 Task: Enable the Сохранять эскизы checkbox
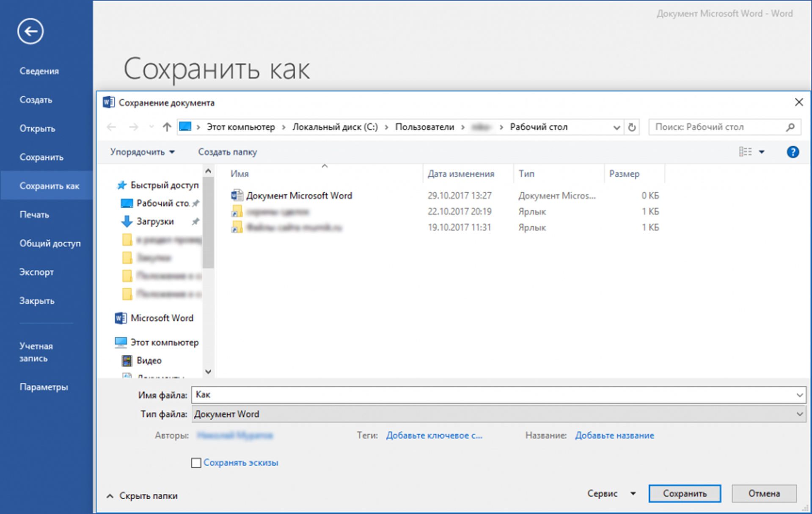(x=196, y=463)
